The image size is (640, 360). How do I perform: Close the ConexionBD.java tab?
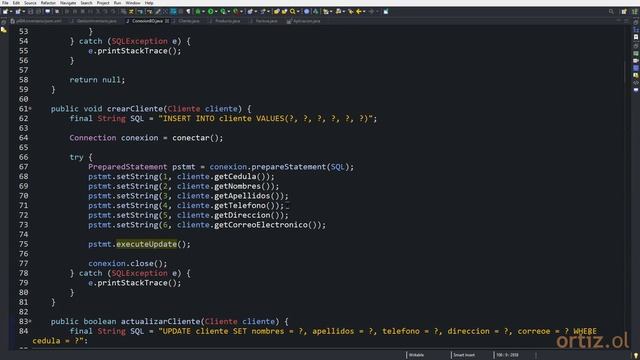point(167,21)
